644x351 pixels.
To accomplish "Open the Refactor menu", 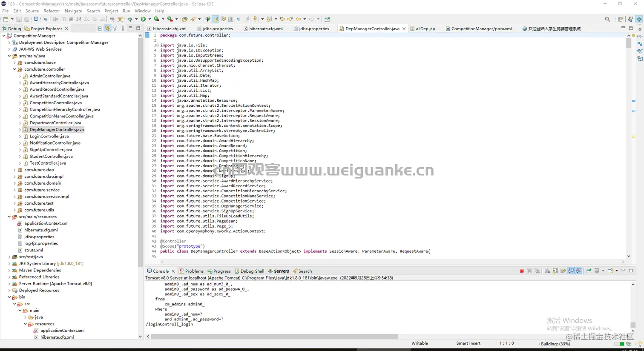I will [52, 11].
